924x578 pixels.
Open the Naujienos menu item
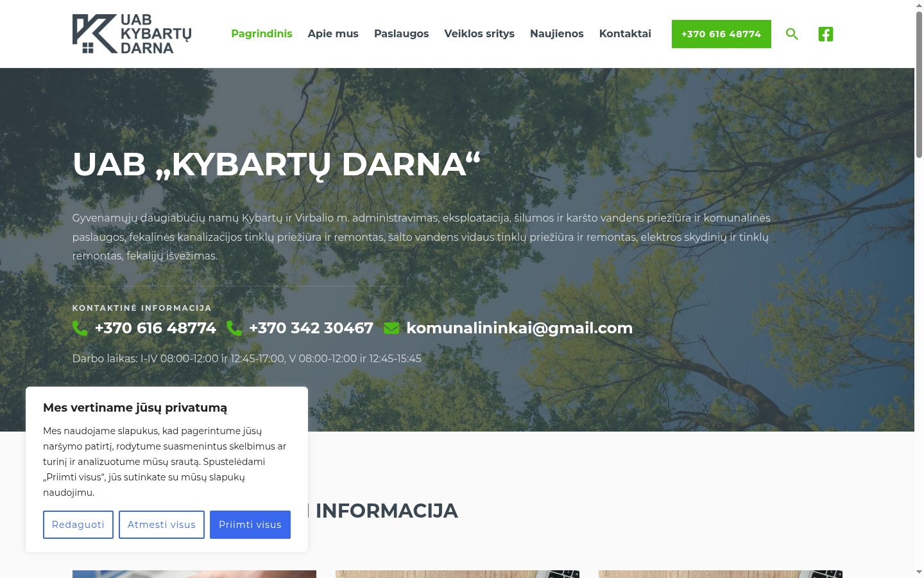tap(557, 33)
